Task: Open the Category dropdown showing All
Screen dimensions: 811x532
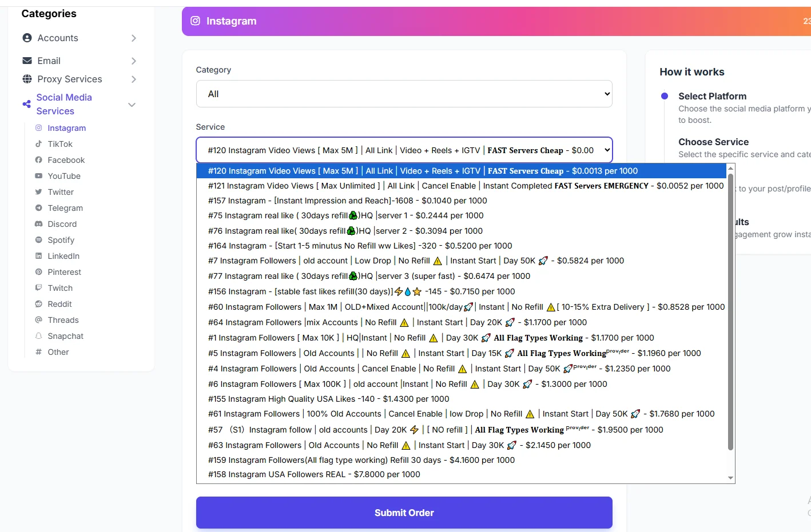Action: pyautogui.click(x=404, y=94)
